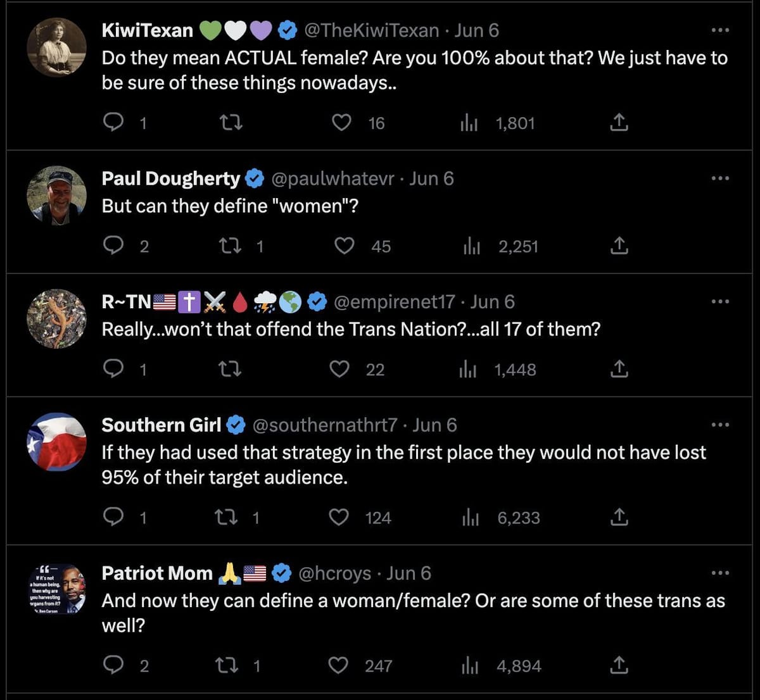Open the @TheKiwiTexan profile handle
760x700 pixels.
tap(372, 30)
